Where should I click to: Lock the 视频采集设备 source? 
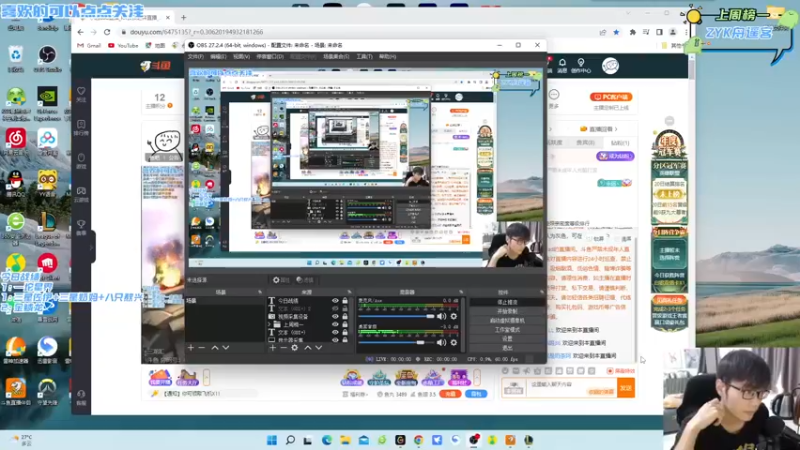click(x=345, y=316)
